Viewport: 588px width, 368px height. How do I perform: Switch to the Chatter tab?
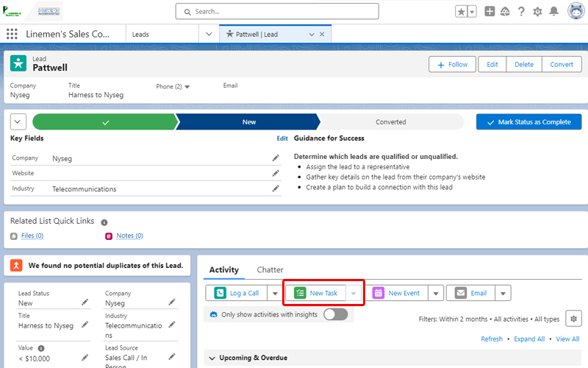[270, 270]
